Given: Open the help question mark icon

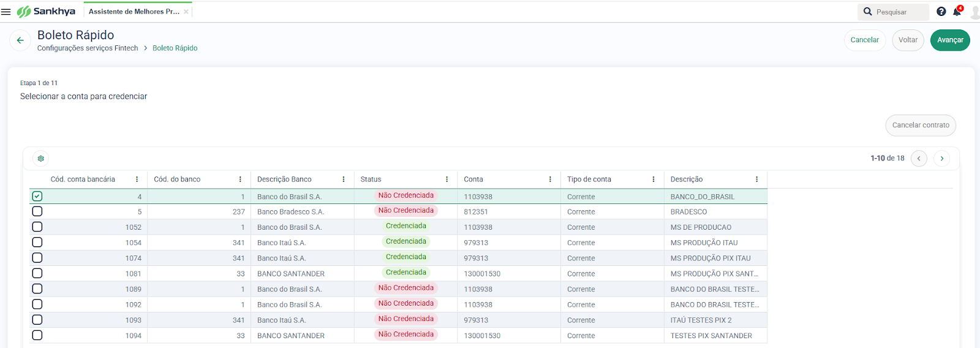Looking at the screenshot, I should [941, 12].
